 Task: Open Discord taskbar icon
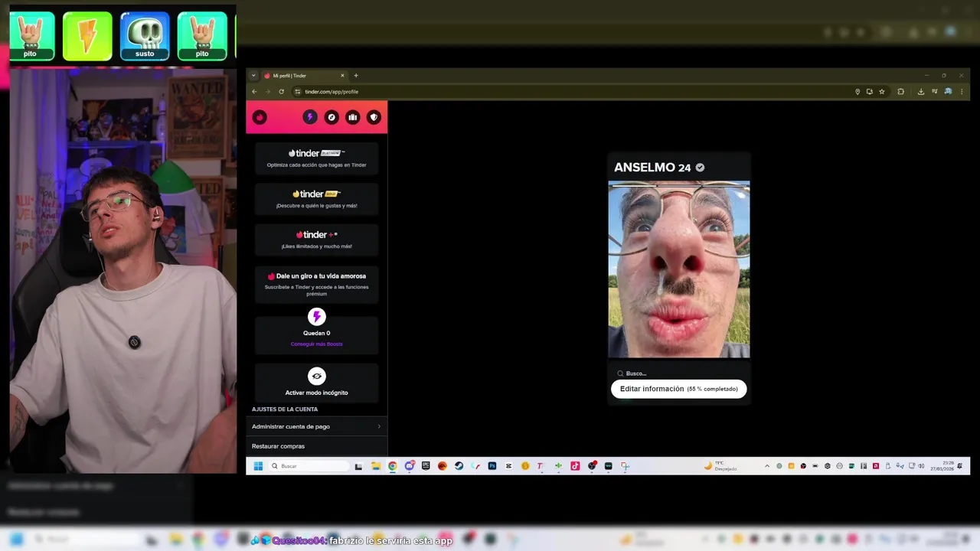click(x=410, y=466)
